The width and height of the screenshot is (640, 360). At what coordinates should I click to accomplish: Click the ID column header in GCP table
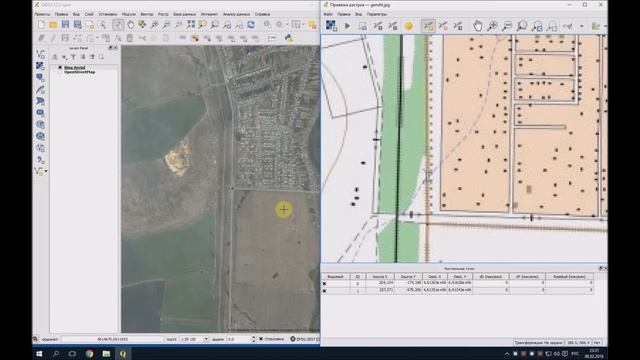tap(358, 276)
